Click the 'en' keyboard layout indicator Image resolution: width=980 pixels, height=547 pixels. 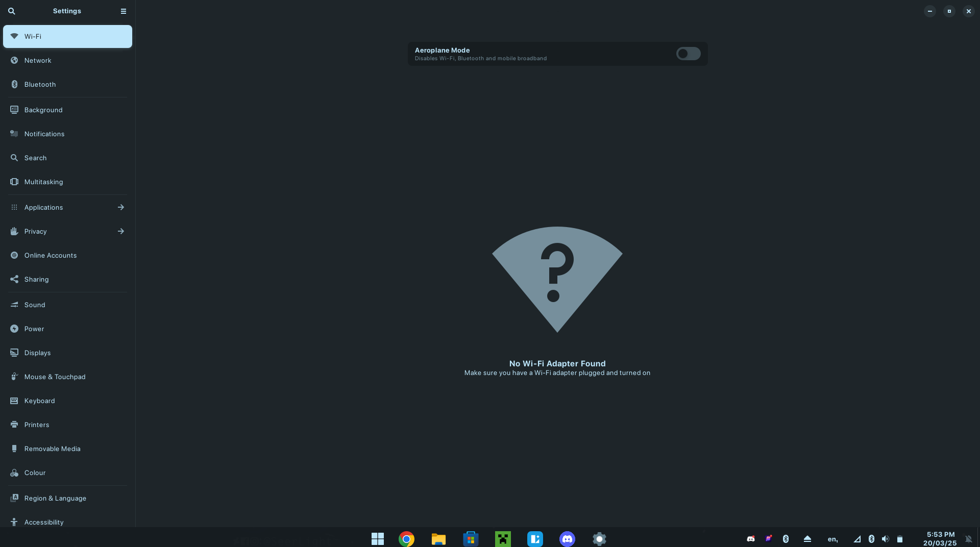[832, 539]
